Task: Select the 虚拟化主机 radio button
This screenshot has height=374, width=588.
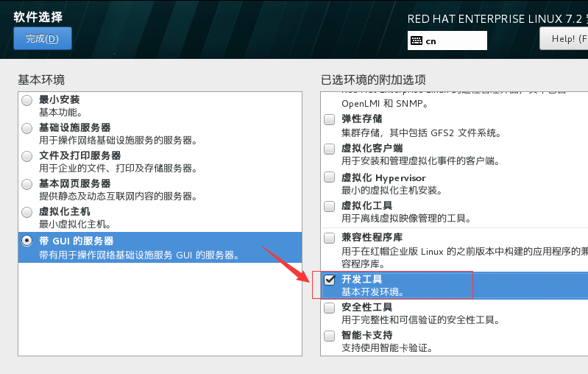Action: click(27, 212)
